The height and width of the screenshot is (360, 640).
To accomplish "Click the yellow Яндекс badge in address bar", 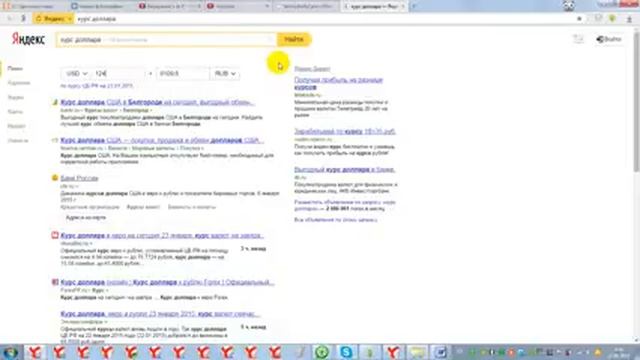I will (x=53, y=19).
